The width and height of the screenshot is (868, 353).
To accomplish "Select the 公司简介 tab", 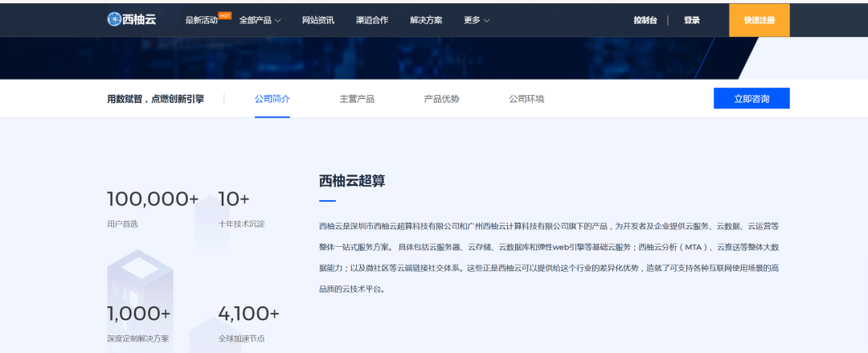I will coord(272,99).
